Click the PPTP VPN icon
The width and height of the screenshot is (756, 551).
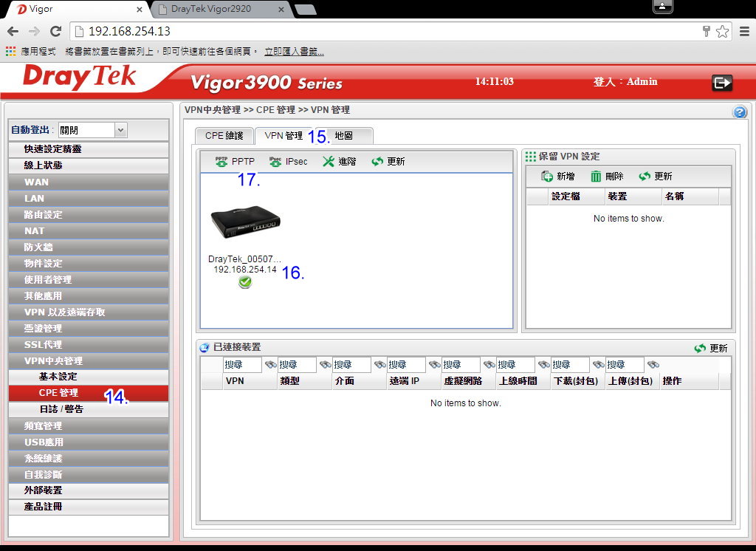[x=221, y=162]
